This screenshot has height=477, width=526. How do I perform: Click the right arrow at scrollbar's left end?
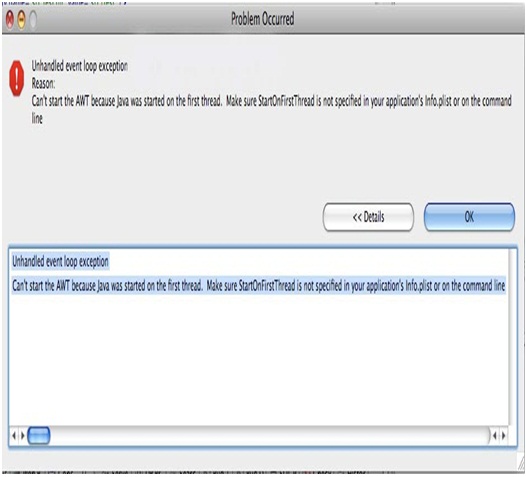tap(22, 435)
